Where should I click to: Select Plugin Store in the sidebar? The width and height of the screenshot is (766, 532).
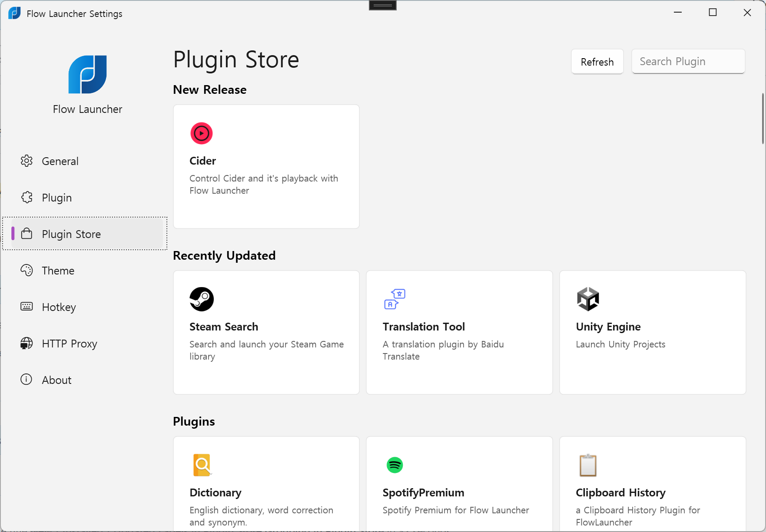tap(87, 234)
